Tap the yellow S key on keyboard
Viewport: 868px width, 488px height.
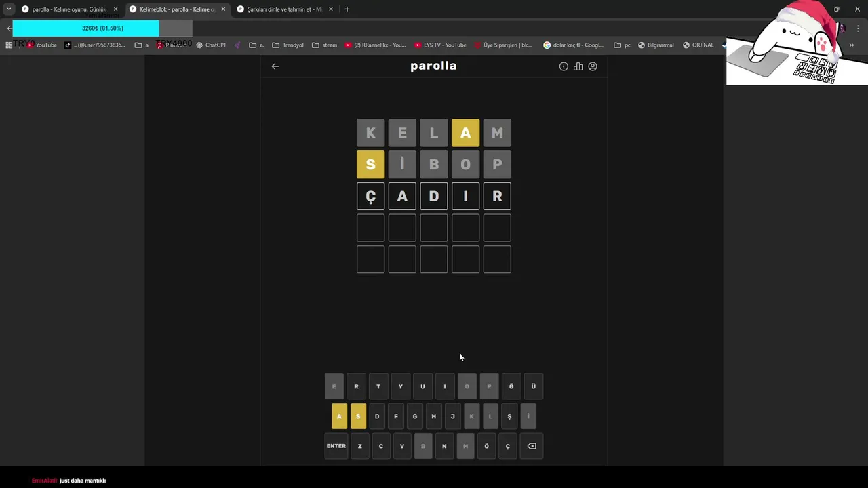pos(358,416)
